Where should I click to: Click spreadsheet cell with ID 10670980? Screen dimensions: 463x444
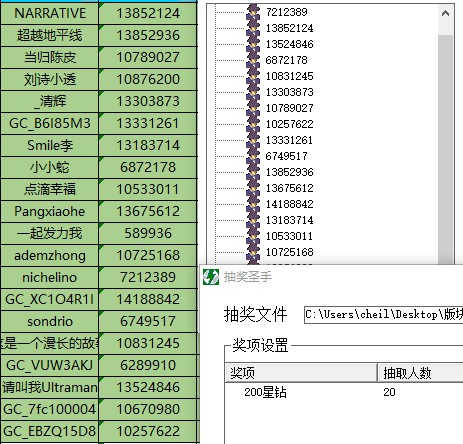[148, 409]
